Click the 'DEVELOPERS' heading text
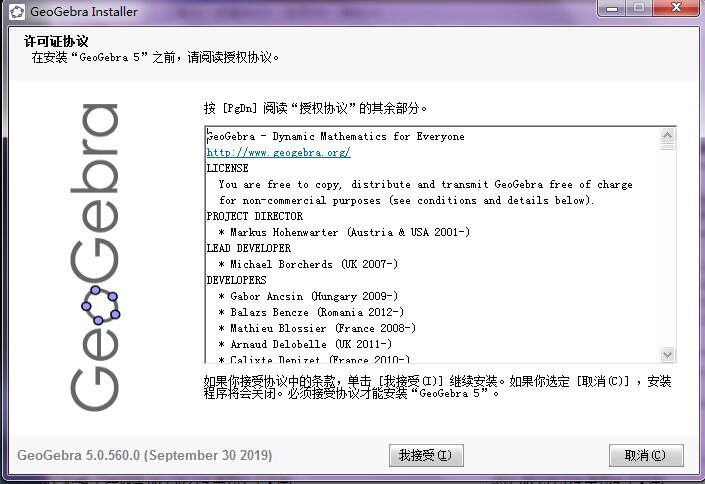This screenshot has width=705, height=484. (236, 280)
